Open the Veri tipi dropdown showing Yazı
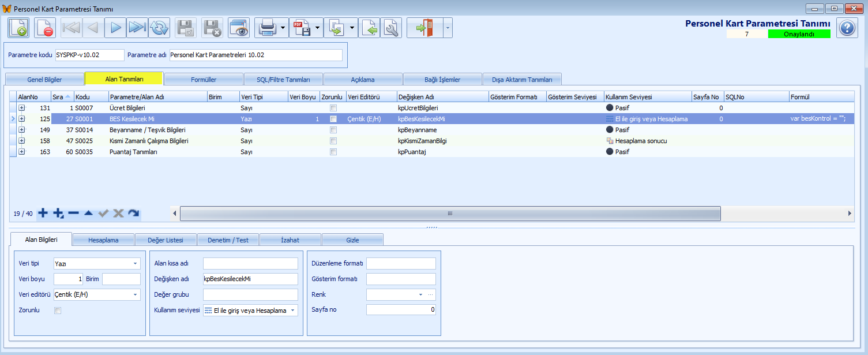 tap(136, 264)
